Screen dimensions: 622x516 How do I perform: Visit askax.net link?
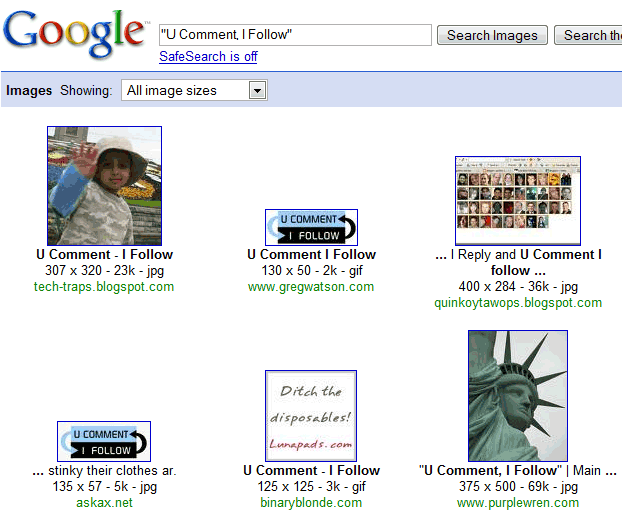click(104, 503)
